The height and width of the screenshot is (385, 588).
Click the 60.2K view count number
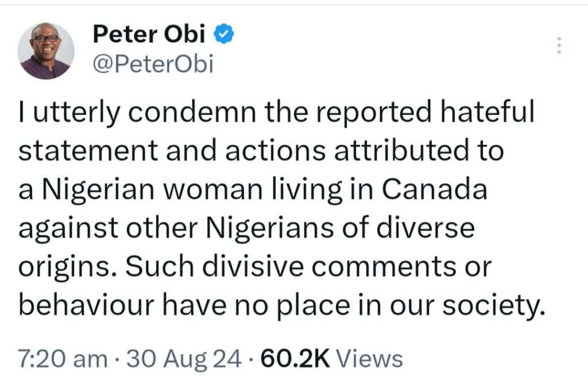(x=295, y=359)
